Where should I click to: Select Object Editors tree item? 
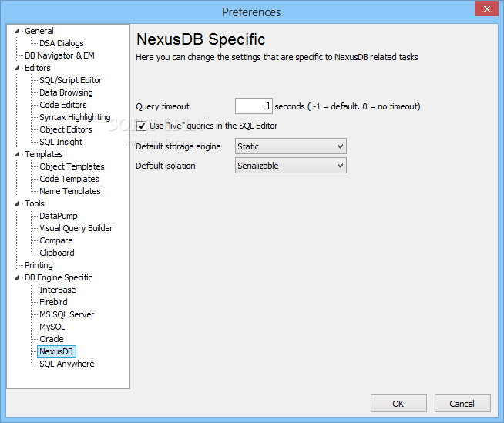click(x=66, y=129)
